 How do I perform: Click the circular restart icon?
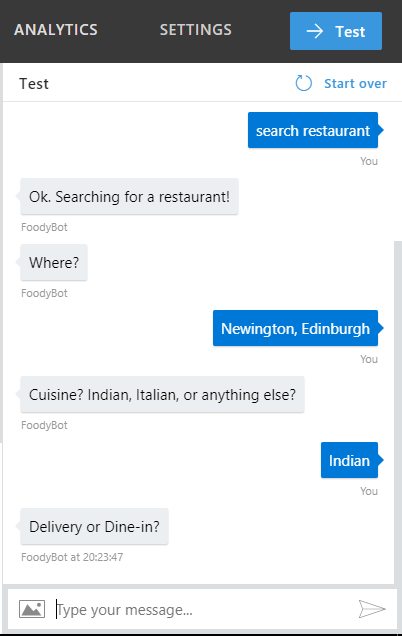303,83
